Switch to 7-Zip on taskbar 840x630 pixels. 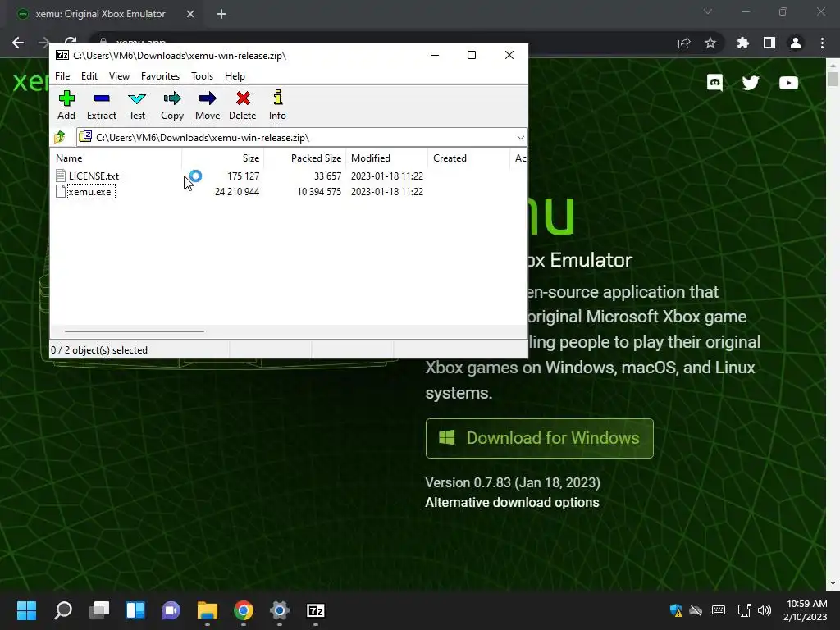pyautogui.click(x=316, y=610)
